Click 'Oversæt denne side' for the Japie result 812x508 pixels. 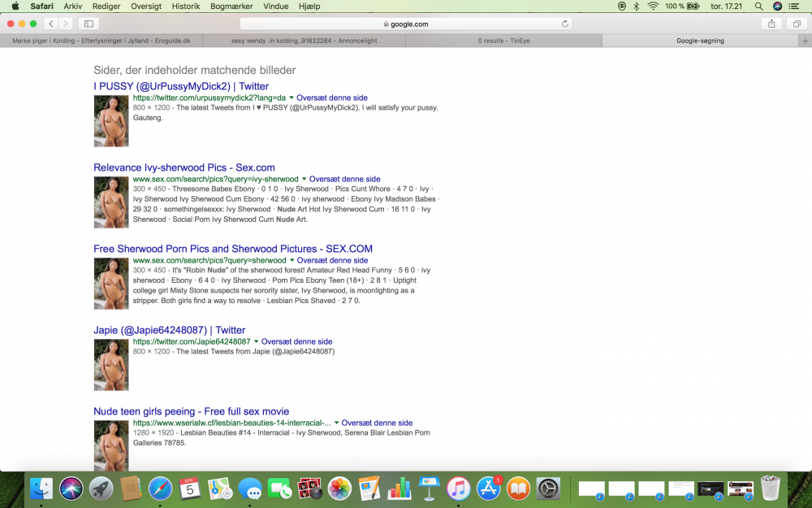click(296, 341)
